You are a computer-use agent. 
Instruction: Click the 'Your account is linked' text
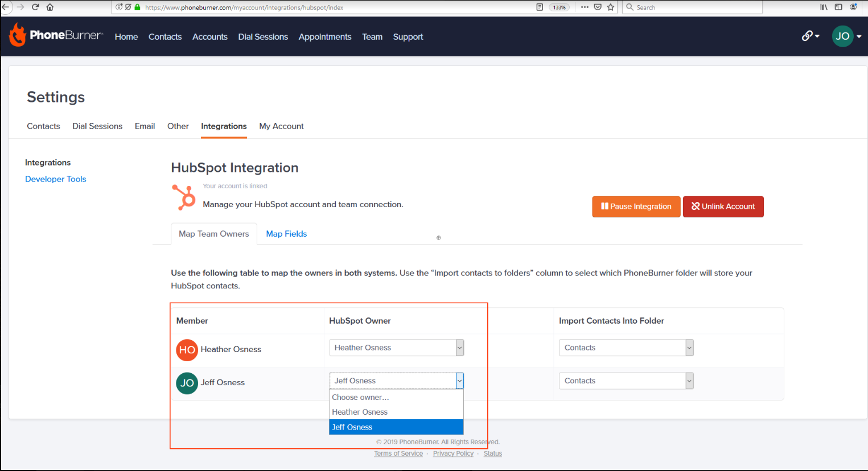click(x=235, y=186)
